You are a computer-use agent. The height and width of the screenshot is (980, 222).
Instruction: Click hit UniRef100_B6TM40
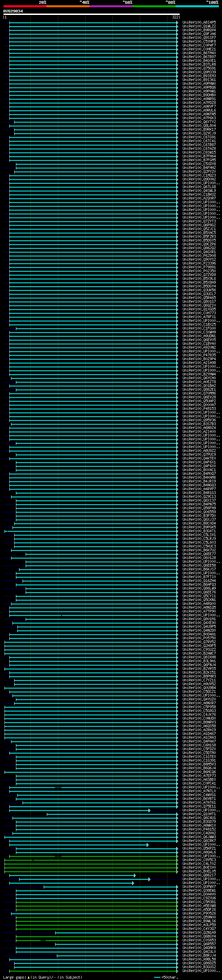coord(199,53)
